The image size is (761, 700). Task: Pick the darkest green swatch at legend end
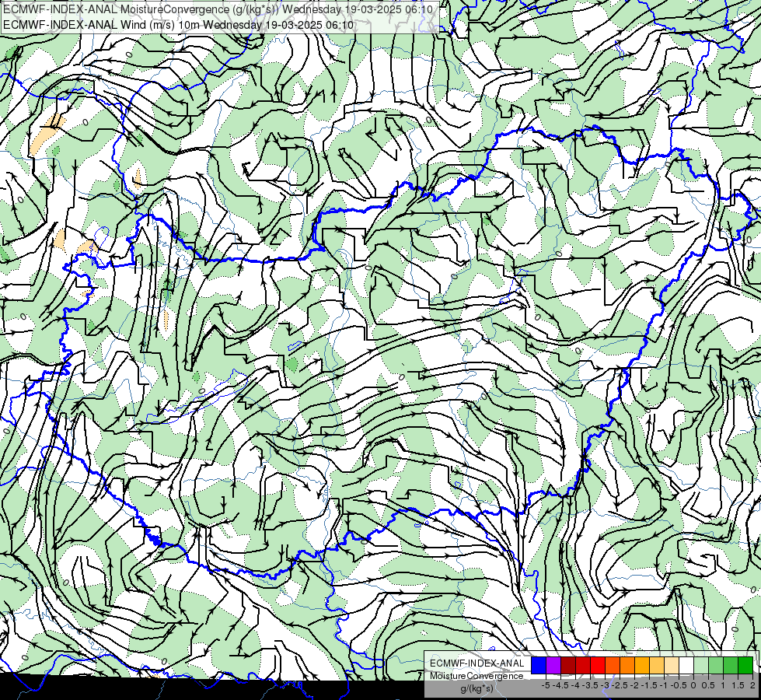pos(745,665)
